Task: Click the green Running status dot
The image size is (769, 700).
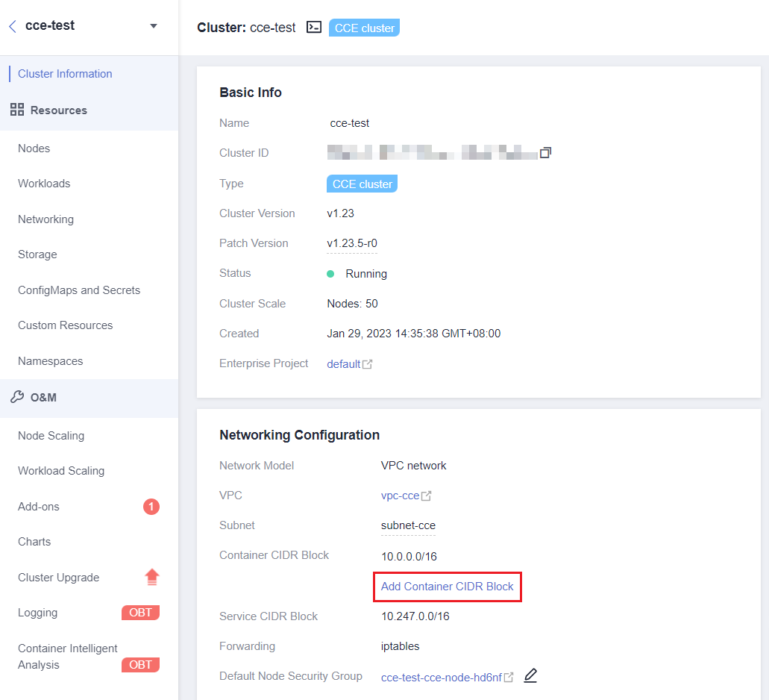Action: [x=330, y=274]
